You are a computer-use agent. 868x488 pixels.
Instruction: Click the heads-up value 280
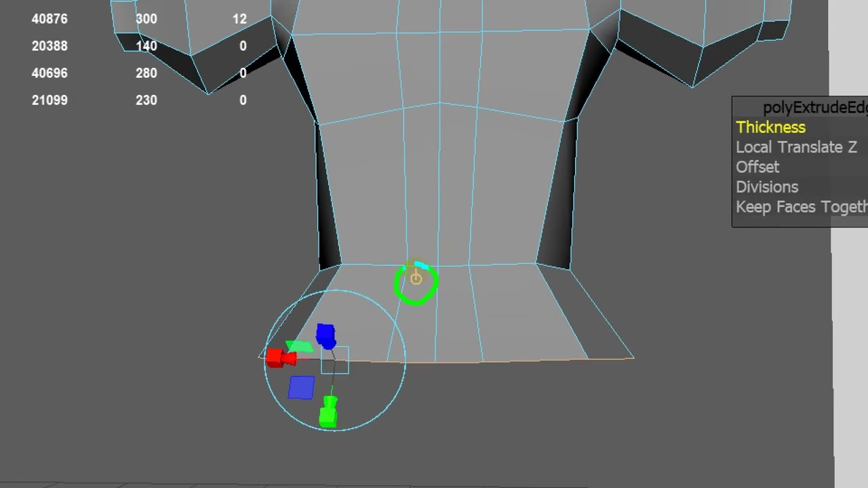pos(146,73)
